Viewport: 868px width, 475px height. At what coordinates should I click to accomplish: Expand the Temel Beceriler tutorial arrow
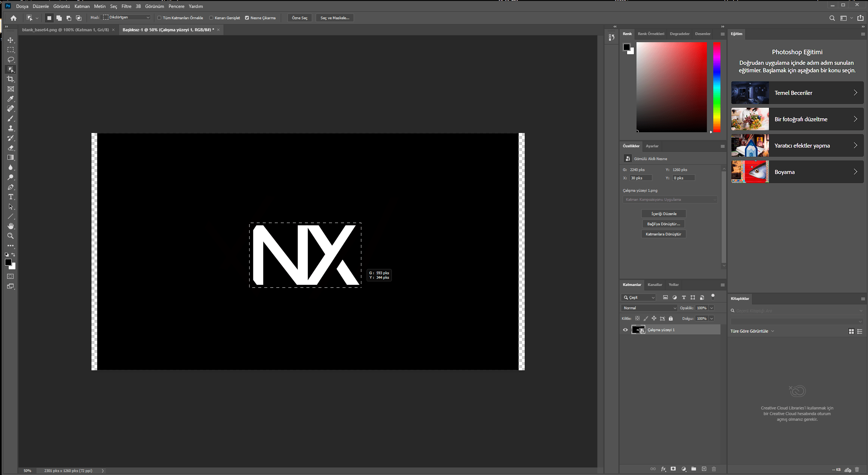click(855, 93)
